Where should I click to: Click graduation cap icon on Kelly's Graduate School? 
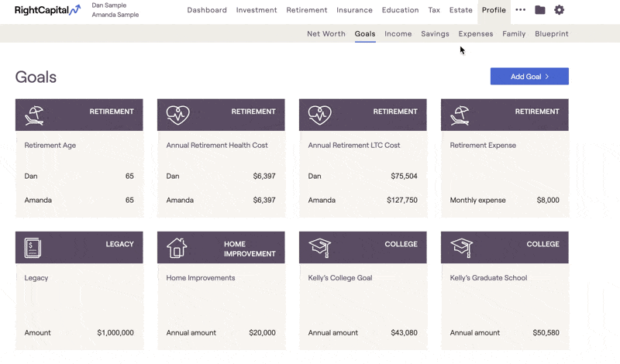click(461, 248)
